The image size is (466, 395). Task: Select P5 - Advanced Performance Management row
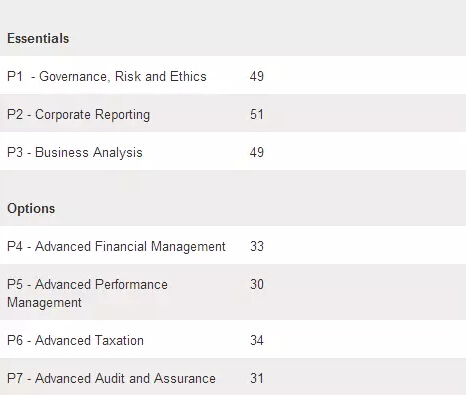click(233, 292)
